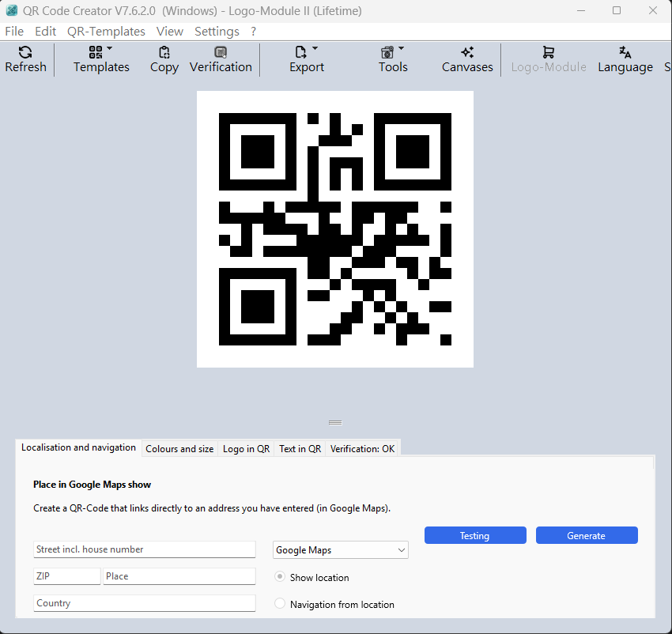The width and height of the screenshot is (672, 634).
Task: Expand the Templates dropdown arrow
Action: tap(110, 48)
